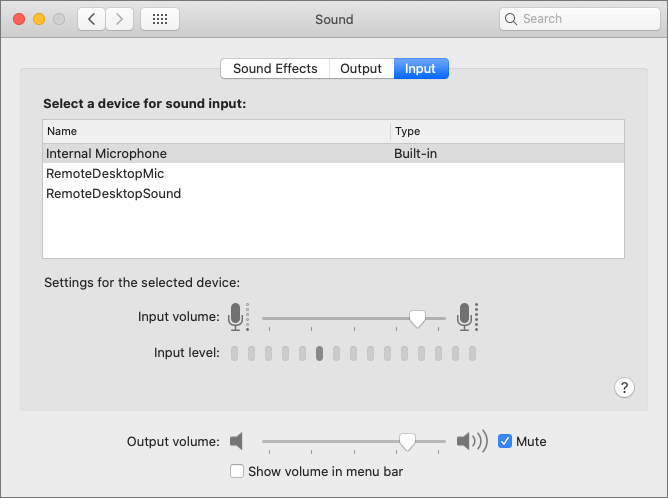
Task: Open the Output tab
Action: [361, 68]
